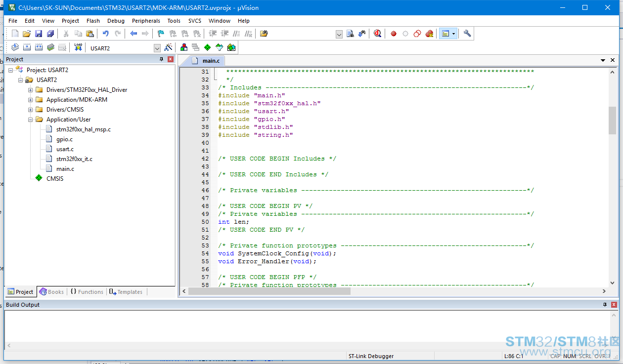Open the File menu
Viewport: 623px width, 364px height.
[13, 21]
